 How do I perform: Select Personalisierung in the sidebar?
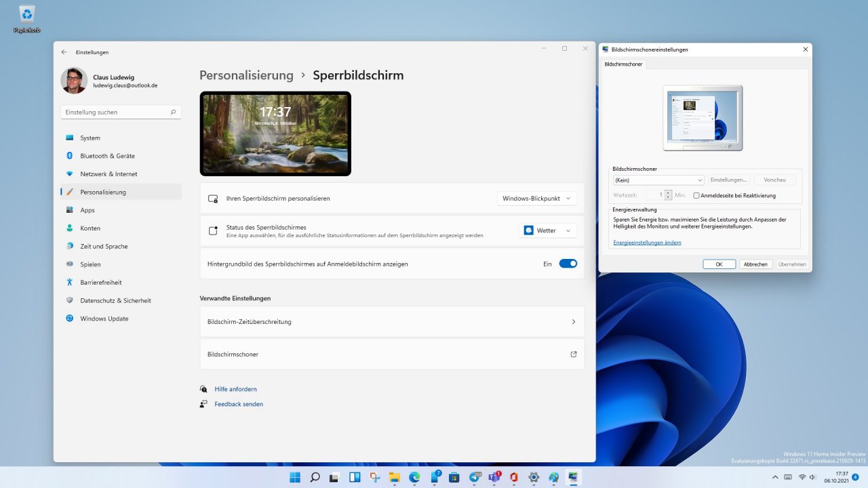pos(121,192)
